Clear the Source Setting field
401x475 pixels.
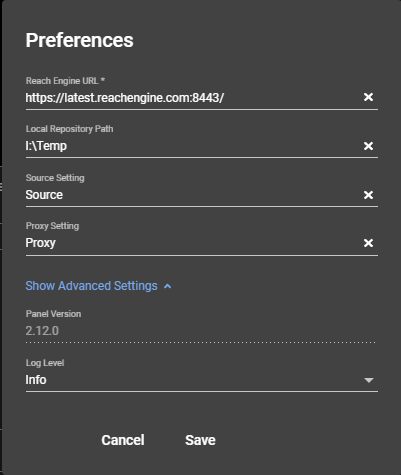tap(368, 195)
